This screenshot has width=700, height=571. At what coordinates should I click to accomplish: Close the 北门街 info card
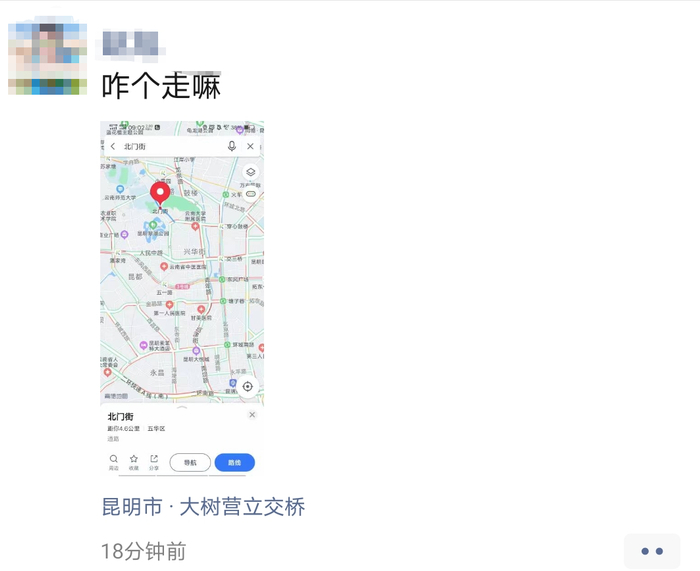coord(252,415)
